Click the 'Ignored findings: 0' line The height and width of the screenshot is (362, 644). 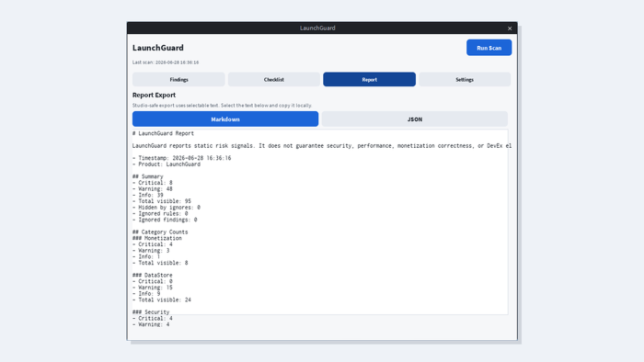(x=165, y=220)
